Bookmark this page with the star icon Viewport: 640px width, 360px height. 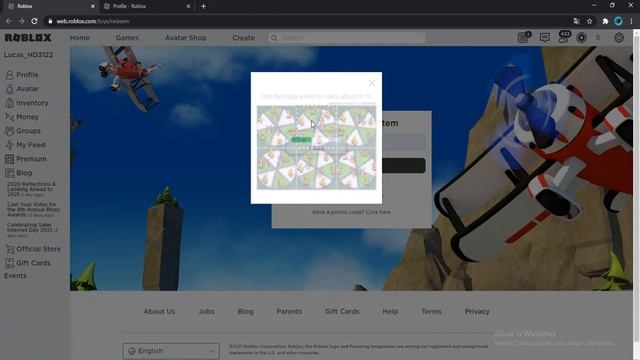tap(589, 21)
